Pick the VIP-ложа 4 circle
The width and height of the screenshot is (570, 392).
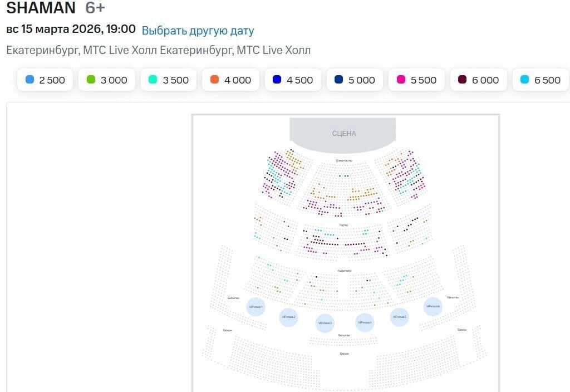[x=365, y=322]
